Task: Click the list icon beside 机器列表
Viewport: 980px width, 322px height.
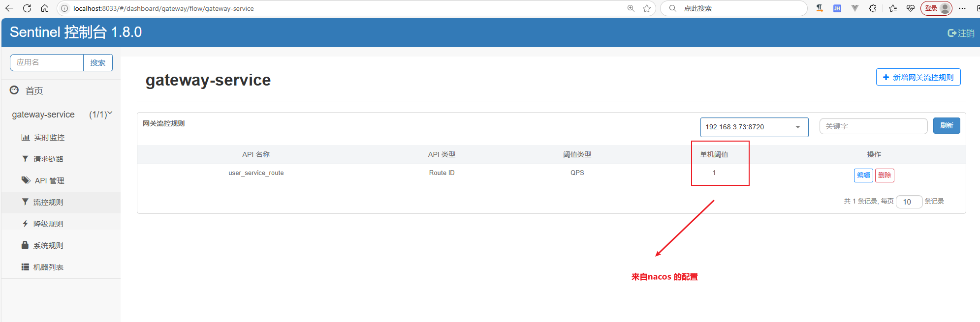Action: (25, 267)
